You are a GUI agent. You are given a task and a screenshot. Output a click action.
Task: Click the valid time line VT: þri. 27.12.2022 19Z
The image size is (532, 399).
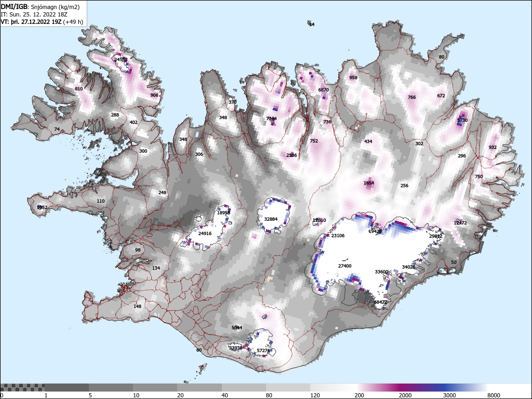point(32,22)
